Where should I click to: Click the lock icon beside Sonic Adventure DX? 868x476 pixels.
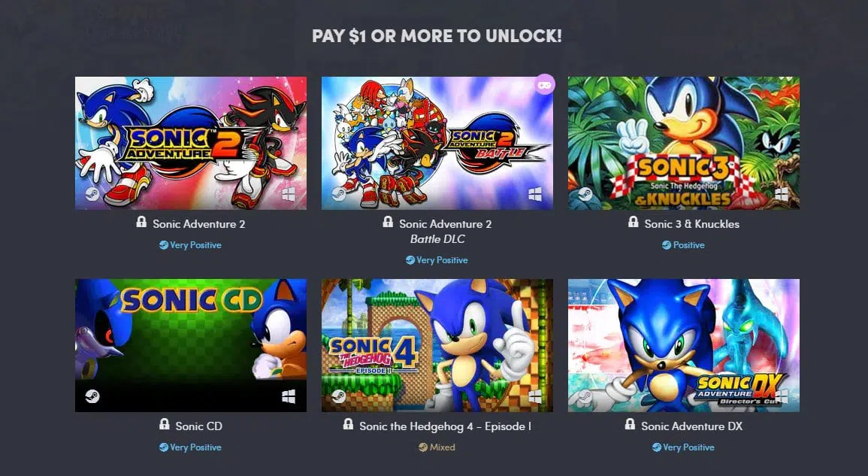[630, 424]
